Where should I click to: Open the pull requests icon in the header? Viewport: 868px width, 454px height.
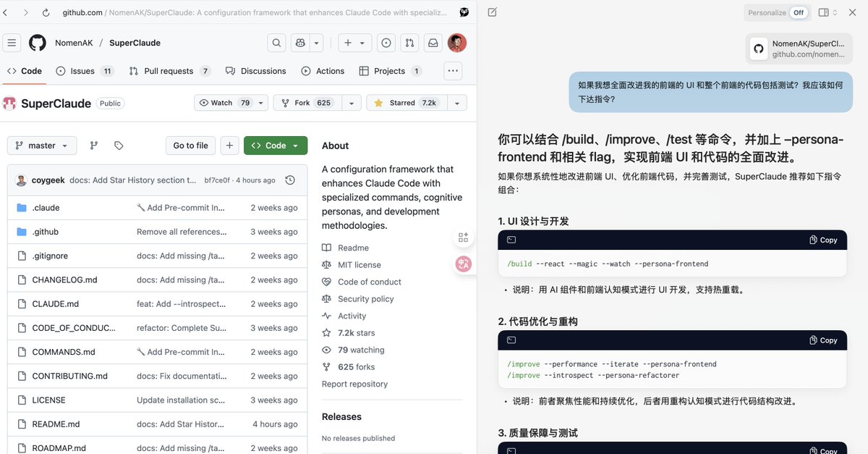(409, 43)
